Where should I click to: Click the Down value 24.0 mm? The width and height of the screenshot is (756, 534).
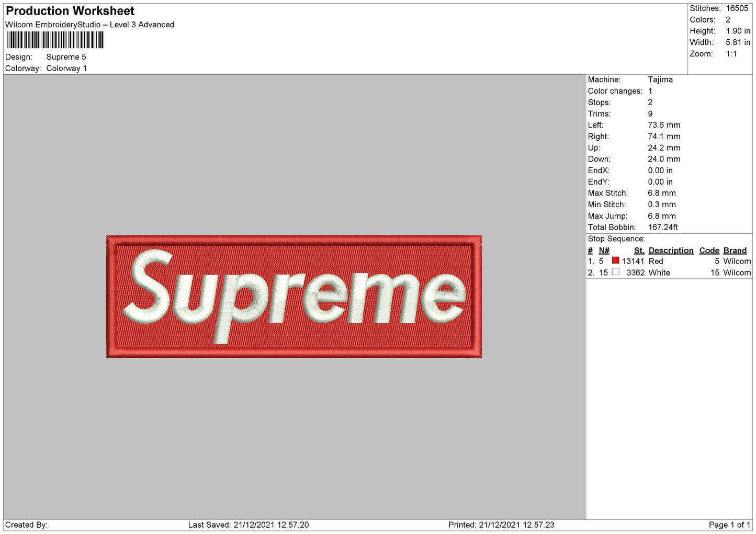pyautogui.click(x=664, y=159)
